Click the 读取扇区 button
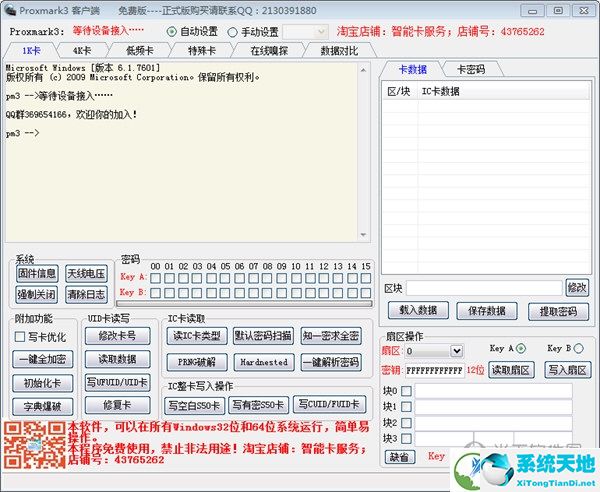Screen dimensions: 600x492 point(511,370)
